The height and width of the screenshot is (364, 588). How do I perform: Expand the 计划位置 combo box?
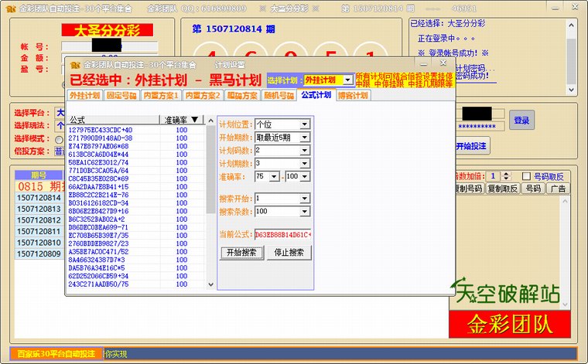[x=304, y=124]
